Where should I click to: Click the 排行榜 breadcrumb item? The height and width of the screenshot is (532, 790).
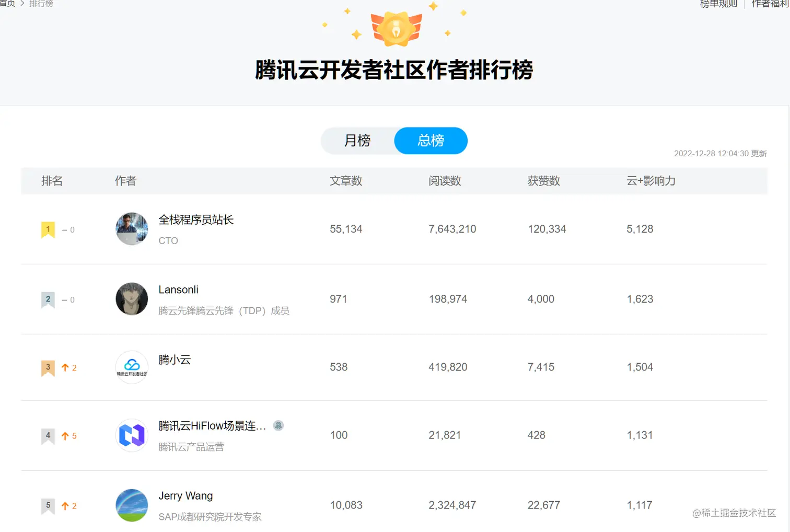[41, 4]
